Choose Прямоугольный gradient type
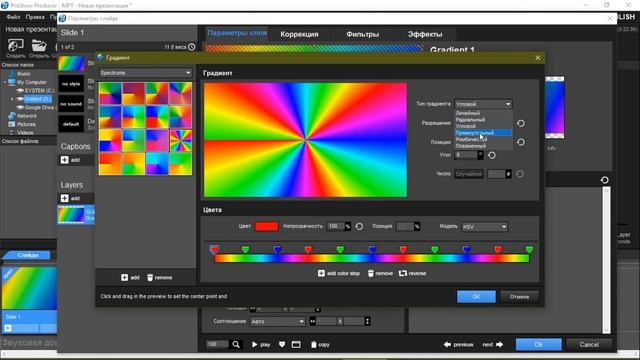The width and height of the screenshot is (640, 360). coord(483,133)
